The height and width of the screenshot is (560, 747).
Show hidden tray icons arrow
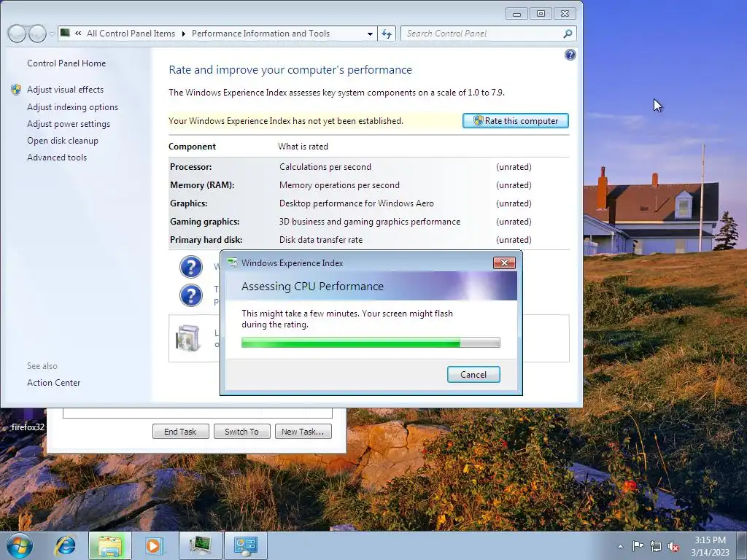pyautogui.click(x=620, y=546)
